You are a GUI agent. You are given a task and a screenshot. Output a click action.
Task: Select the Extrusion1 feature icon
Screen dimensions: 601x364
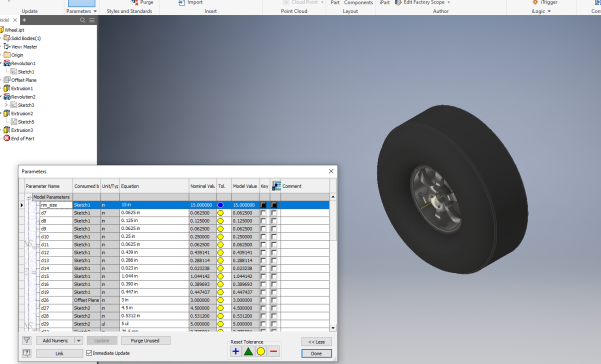(x=7, y=88)
